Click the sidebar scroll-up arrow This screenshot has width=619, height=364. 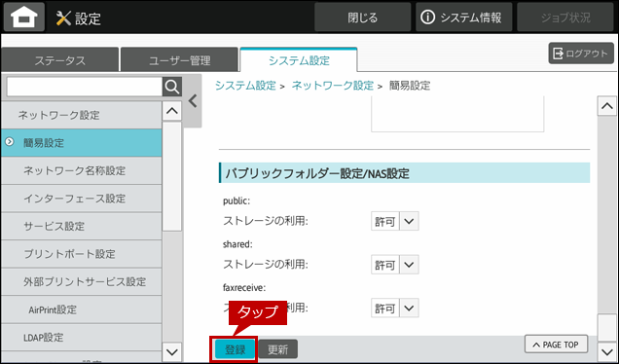click(x=172, y=111)
